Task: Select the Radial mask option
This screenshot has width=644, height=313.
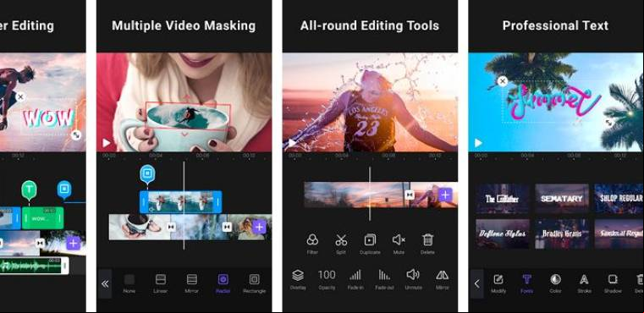Action: pyautogui.click(x=223, y=280)
